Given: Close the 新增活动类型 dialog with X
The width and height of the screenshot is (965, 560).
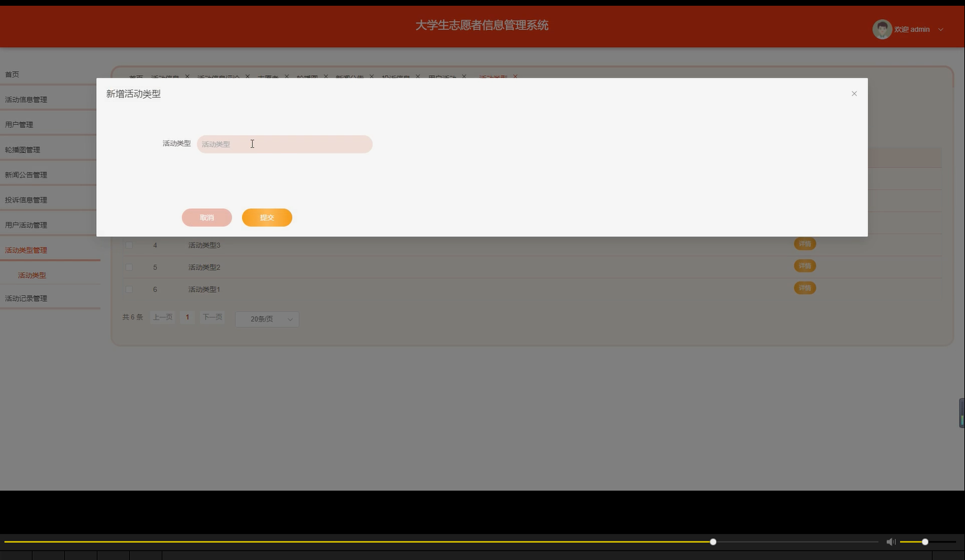Looking at the screenshot, I should [x=854, y=94].
